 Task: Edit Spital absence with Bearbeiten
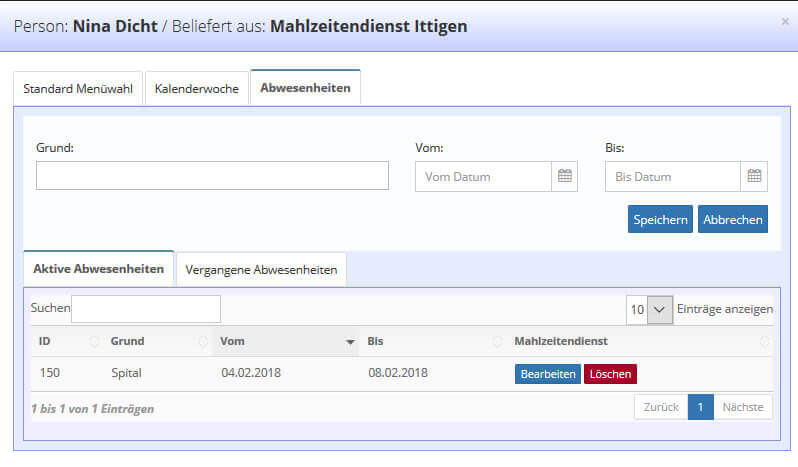pyautogui.click(x=547, y=374)
